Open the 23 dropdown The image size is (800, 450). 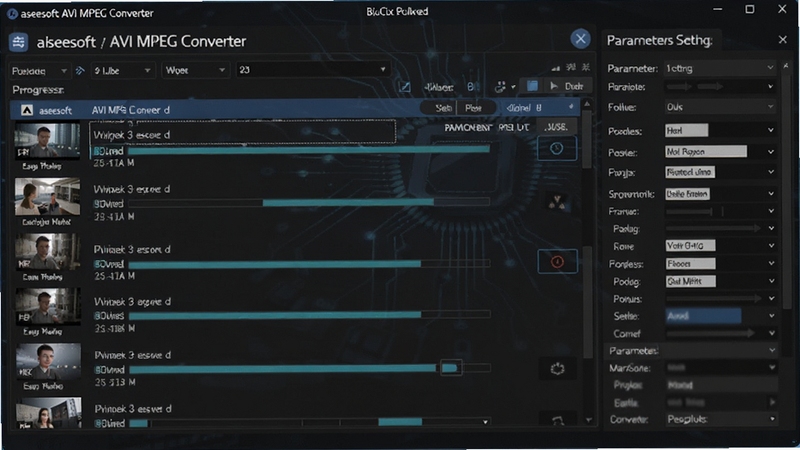click(x=313, y=70)
